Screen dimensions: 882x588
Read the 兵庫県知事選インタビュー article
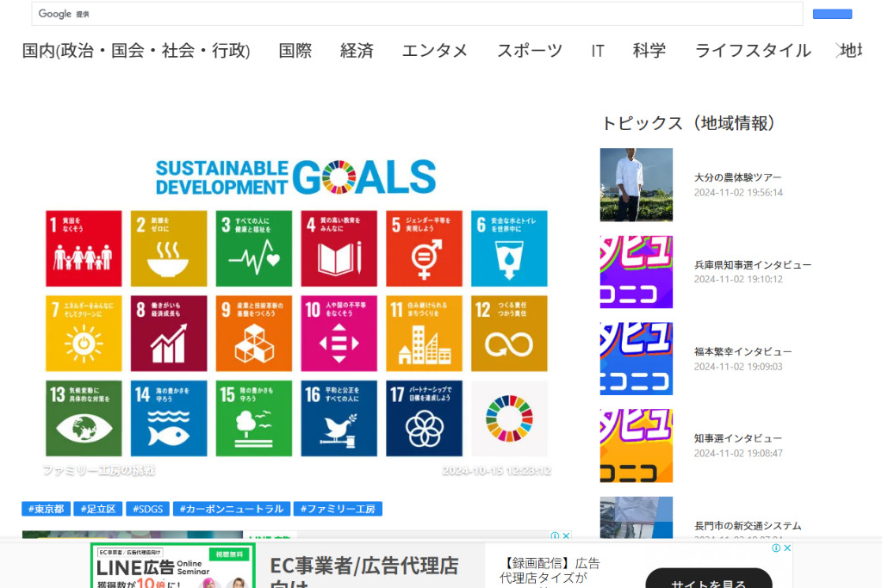click(x=753, y=265)
